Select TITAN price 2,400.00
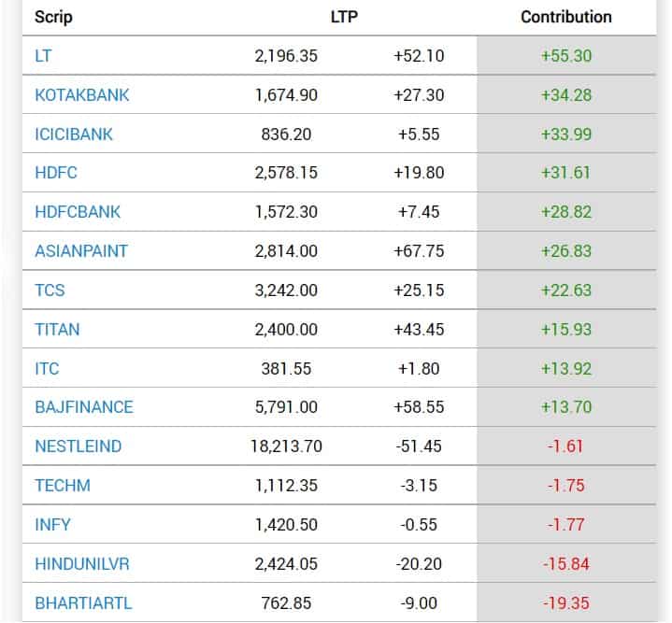Screen dimensions: 672x623 click(x=286, y=330)
